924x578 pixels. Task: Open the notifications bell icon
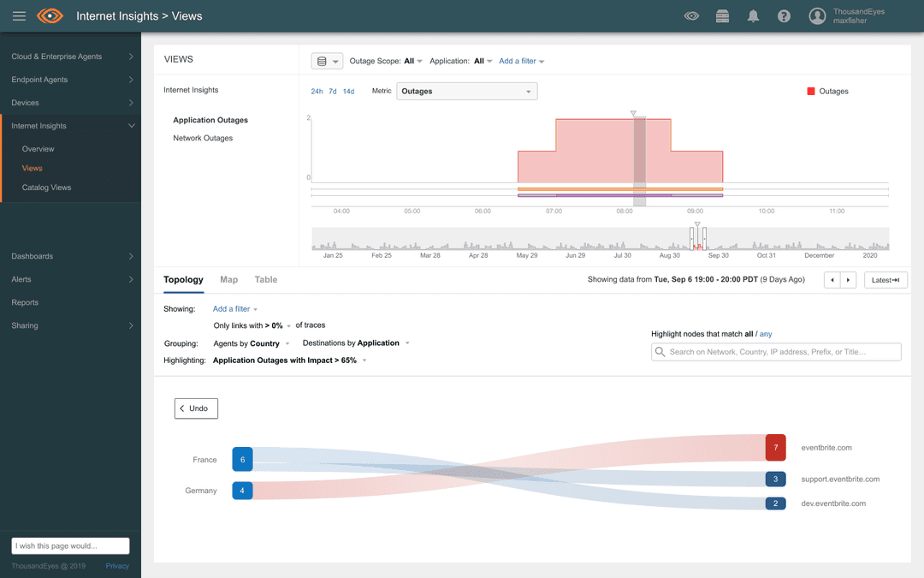pos(754,16)
